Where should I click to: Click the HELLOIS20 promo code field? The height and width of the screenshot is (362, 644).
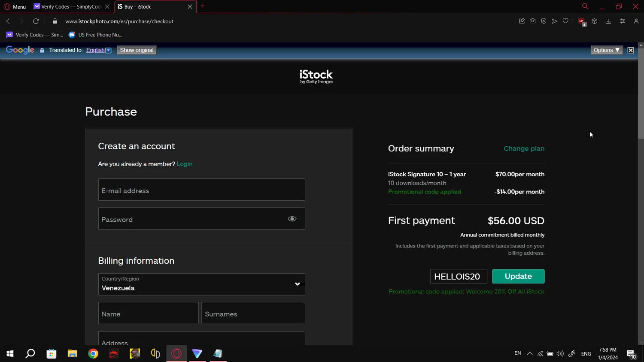point(459,276)
